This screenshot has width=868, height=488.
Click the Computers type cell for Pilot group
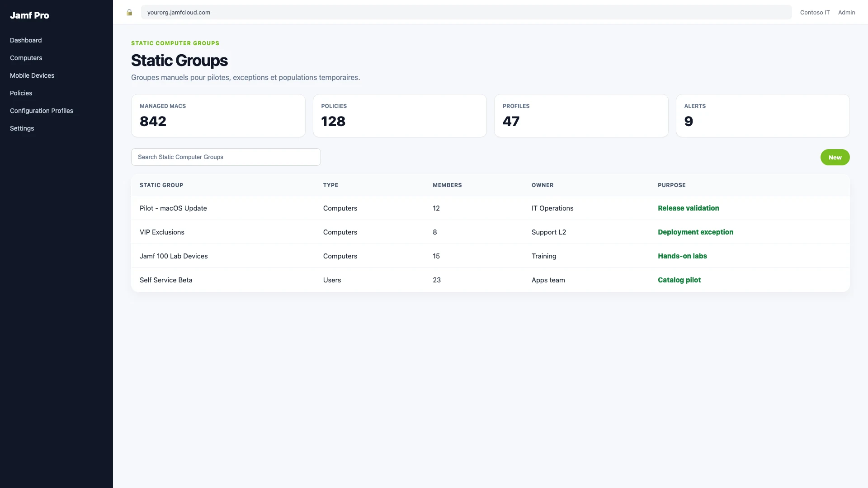click(x=340, y=208)
